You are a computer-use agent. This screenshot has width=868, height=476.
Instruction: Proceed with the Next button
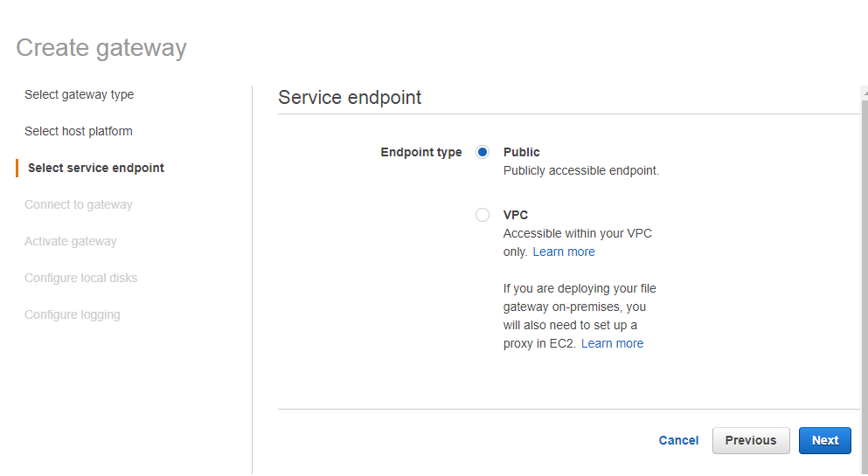[824, 440]
